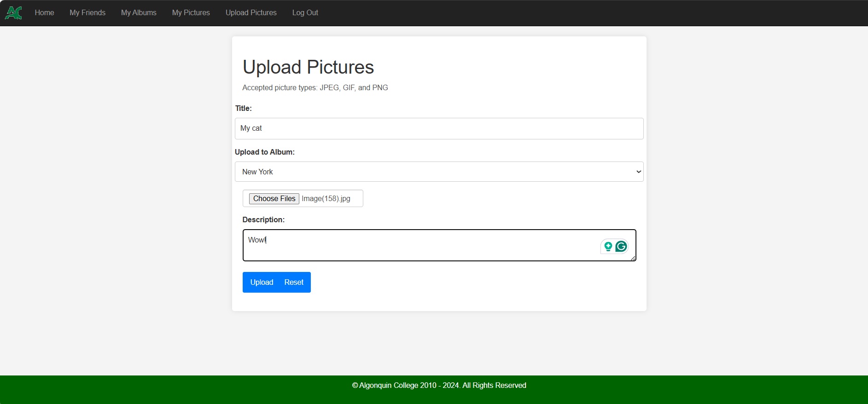This screenshot has height=404, width=868.
Task: Click the Description box resize handle
Action: tap(633, 258)
